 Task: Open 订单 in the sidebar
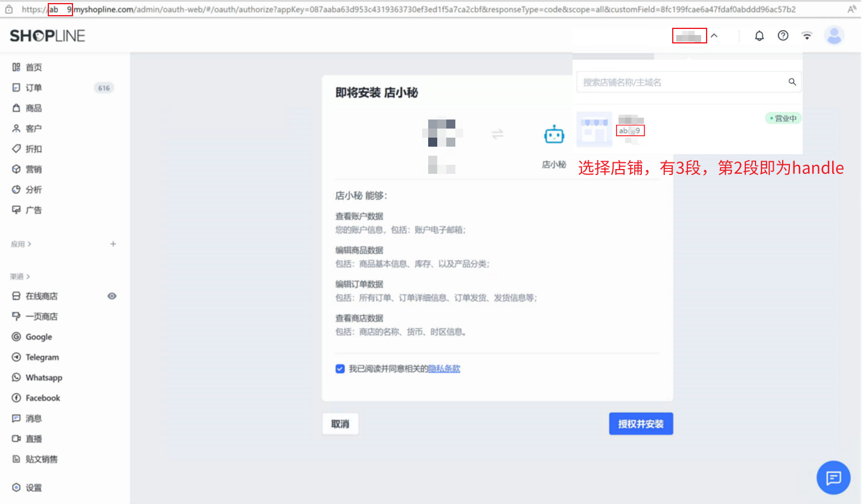[34, 88]
